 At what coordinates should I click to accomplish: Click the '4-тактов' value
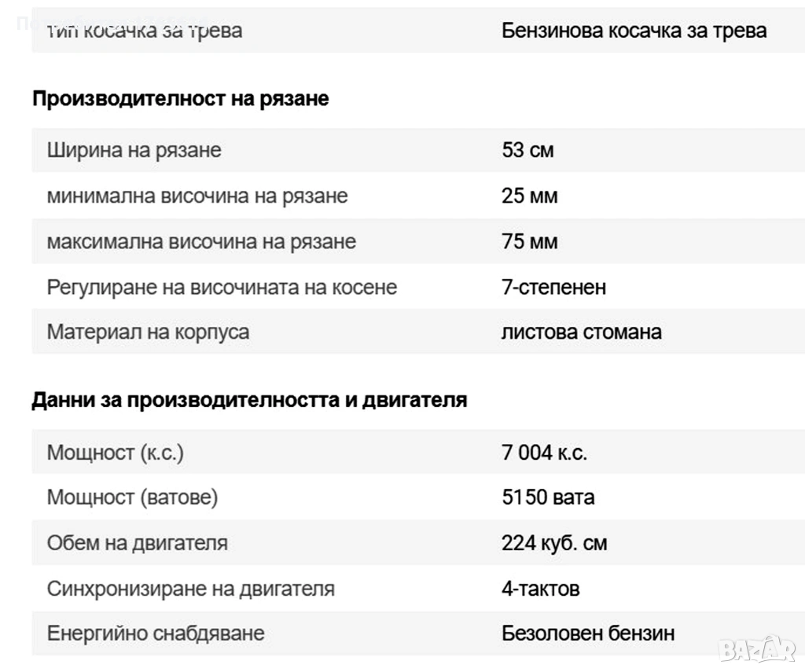click(540, 589)
